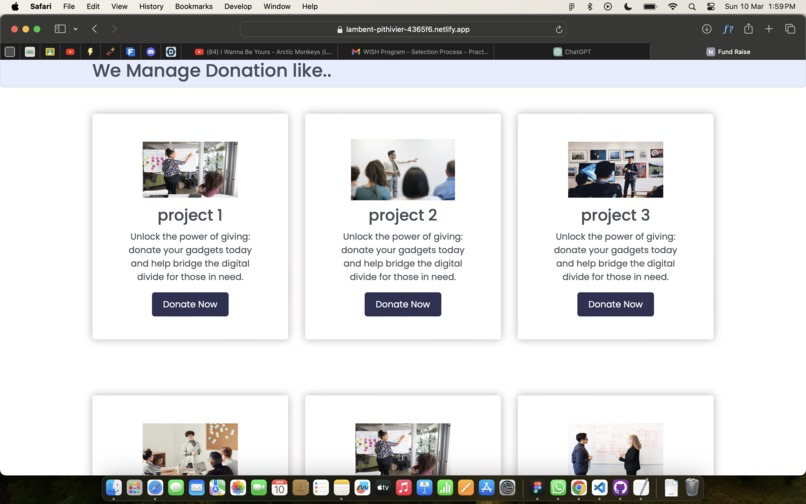Open App Store from the Dock
The width and height of the screenshot is (806, 504).
(x=486, y=487)
